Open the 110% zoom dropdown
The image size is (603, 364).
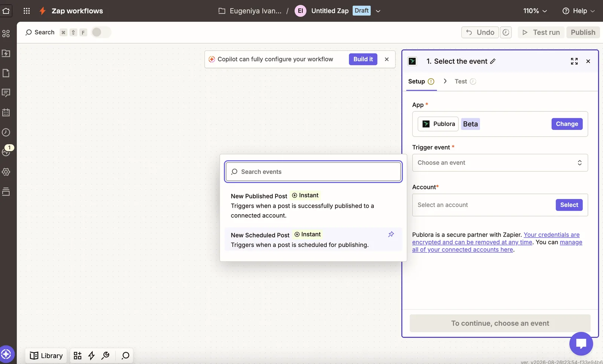click(x=535, y=11)
